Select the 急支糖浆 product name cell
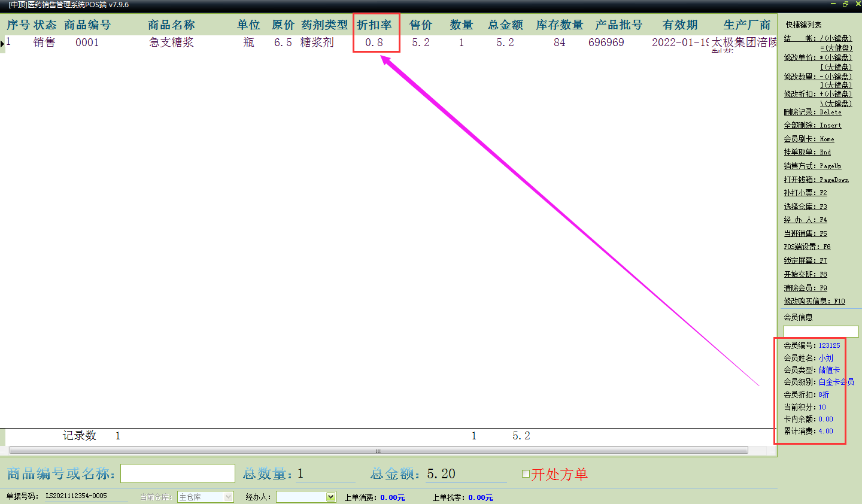Viewport: 862px width, 504px height. click(172, 42)
